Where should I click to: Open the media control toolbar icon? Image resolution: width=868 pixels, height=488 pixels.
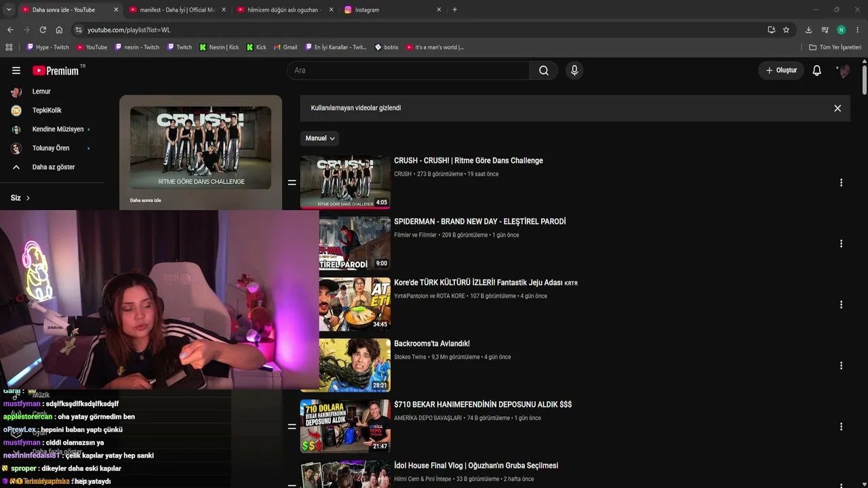(825, 30)
